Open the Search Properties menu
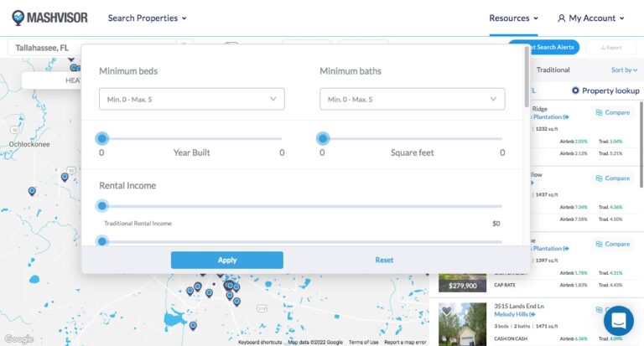 tap(147, 18)
